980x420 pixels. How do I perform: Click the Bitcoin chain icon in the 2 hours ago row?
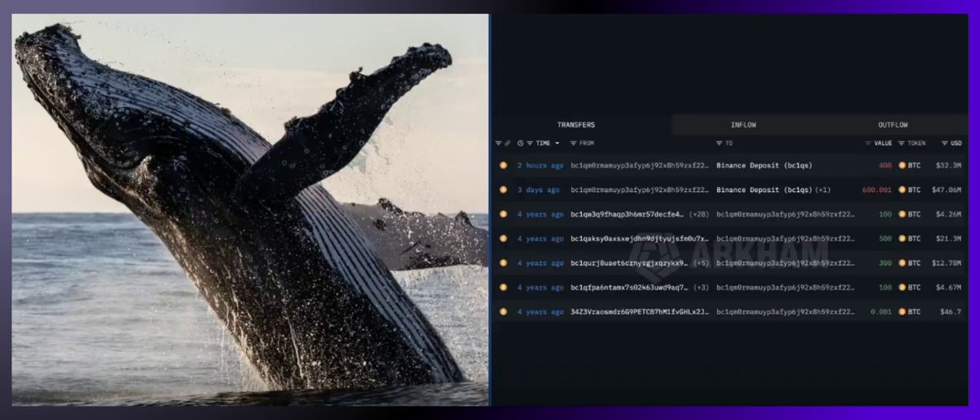(x=503, y=166)
